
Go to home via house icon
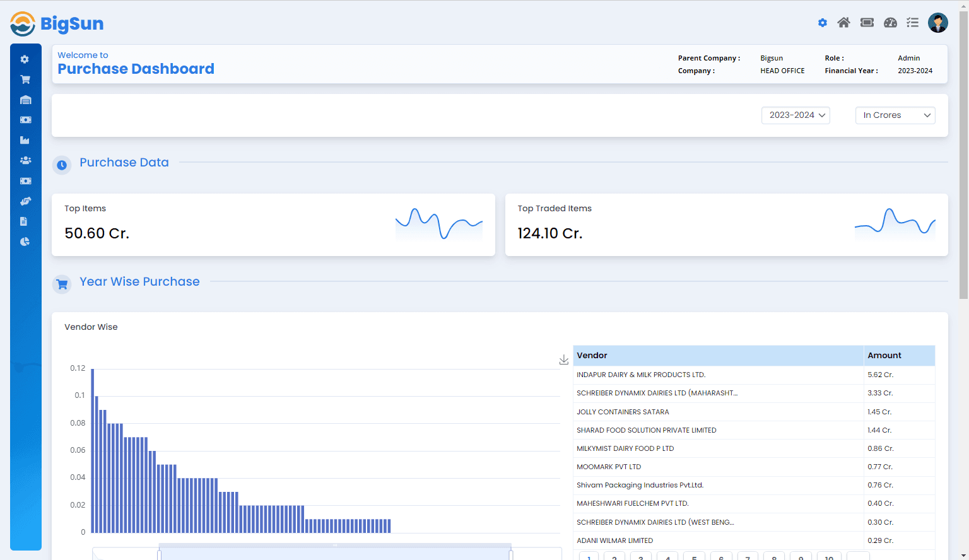843,23
